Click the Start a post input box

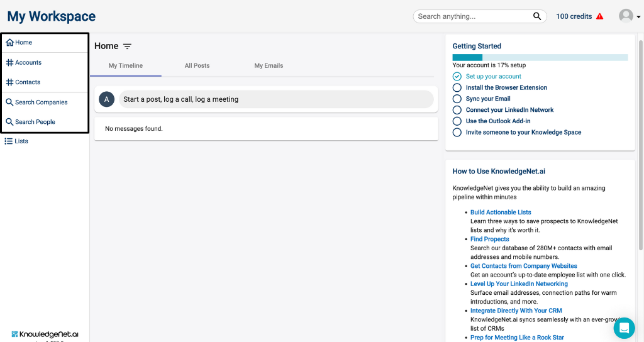coord(276,99)
